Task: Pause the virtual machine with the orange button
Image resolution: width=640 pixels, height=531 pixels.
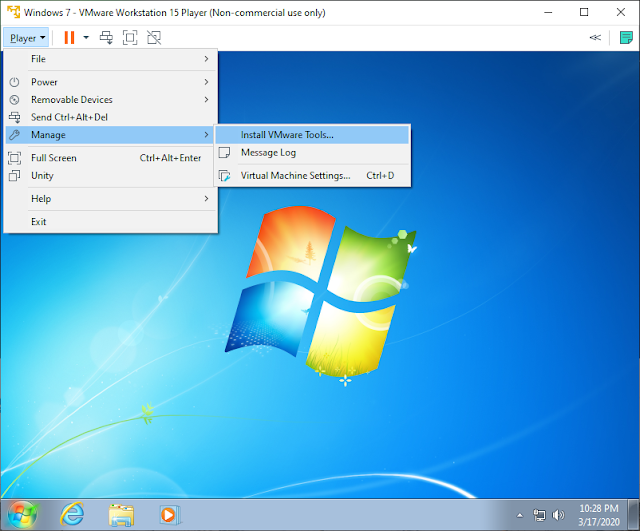Action: coord(69,38)
